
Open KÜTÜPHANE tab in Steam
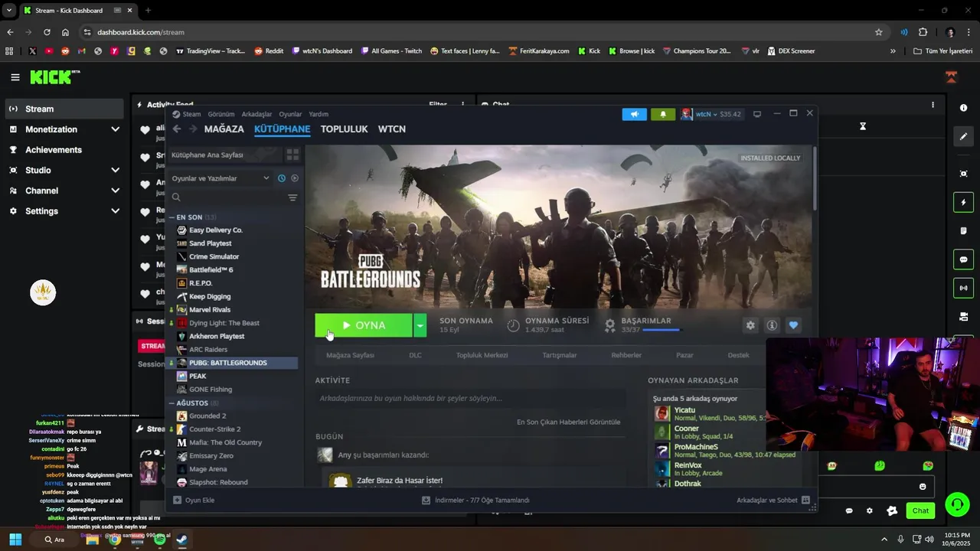point(282,129)
